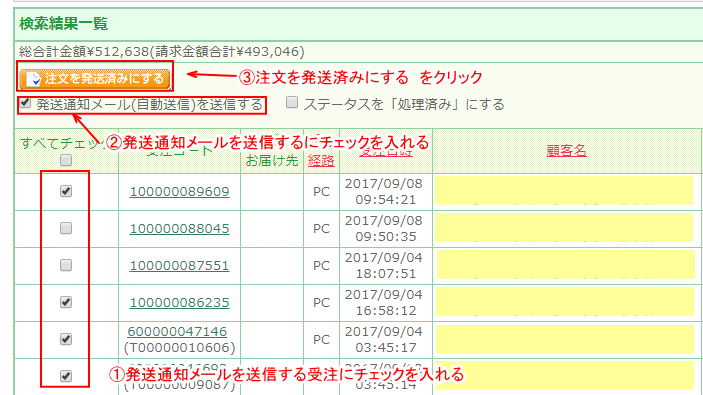This screenshot has width=703, height=395.
Task: Uncheck the checkbox for order 100000086235
Action: tap(66, 302)
